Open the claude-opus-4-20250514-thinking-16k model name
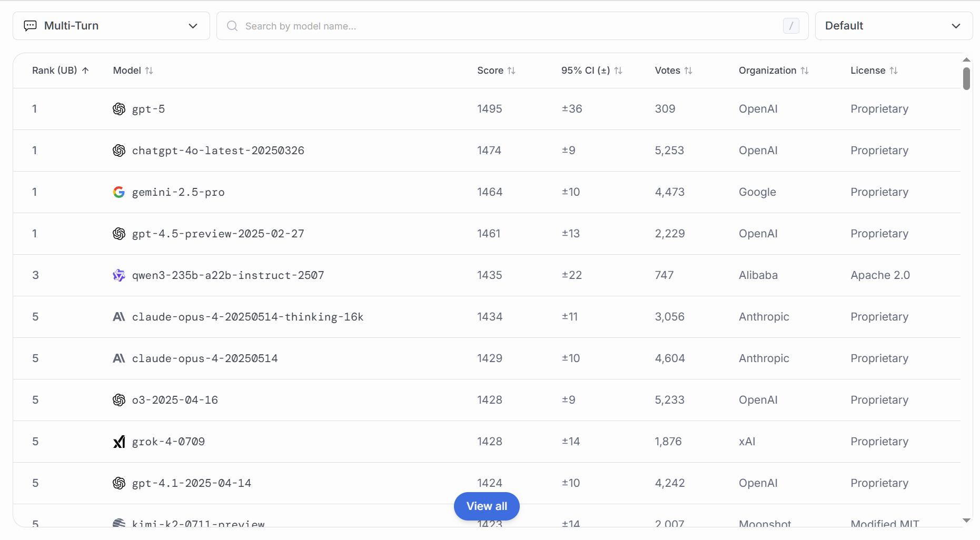Screen dimensions: 980x540 pos(248,317)
